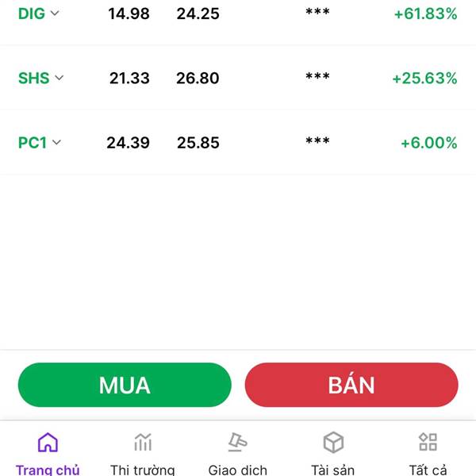
Task: Select the DIG ticker symbol
Action: [32, 13]
